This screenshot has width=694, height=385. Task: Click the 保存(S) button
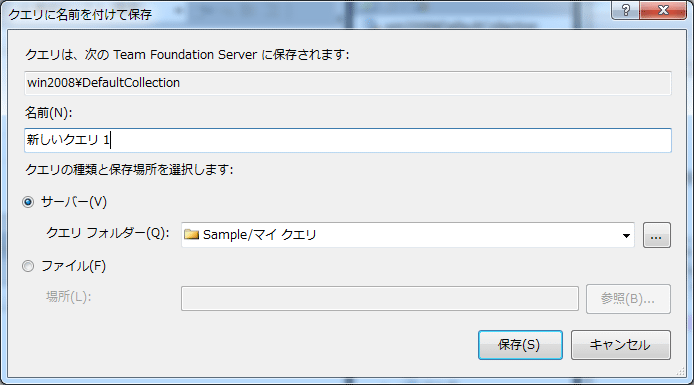coord(520,345)
